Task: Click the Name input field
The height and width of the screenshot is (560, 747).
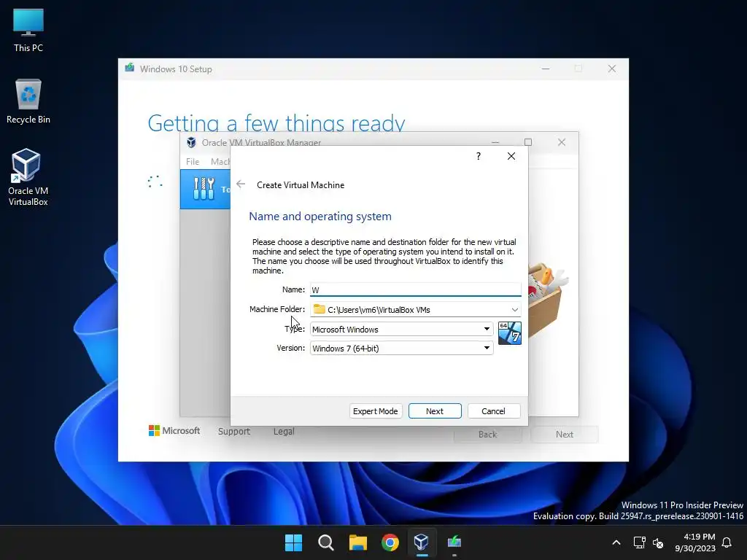Action: pos(415,289)
